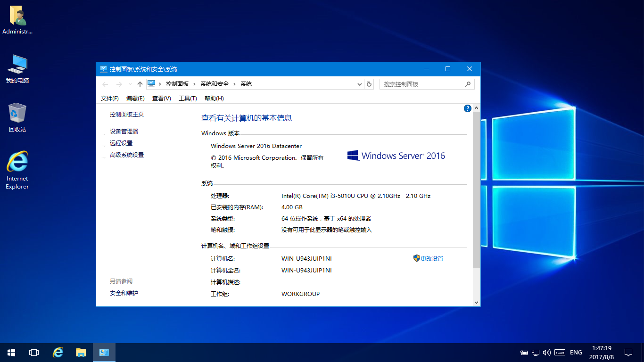Go back in Control Panel navigation
Screen dimensions: 644x362
pyautogui.click(x=105, y=84)
